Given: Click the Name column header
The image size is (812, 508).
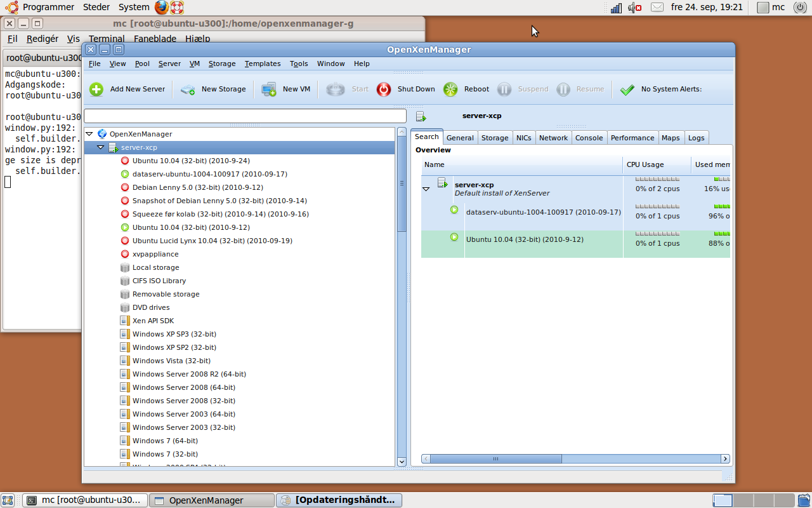Looking at the screenshot, I should (520, 164).
